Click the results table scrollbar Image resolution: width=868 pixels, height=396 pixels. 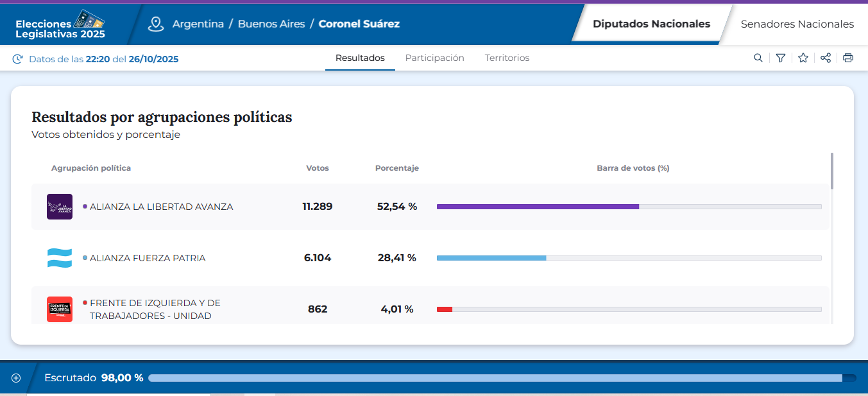click(x=832, y=171)
